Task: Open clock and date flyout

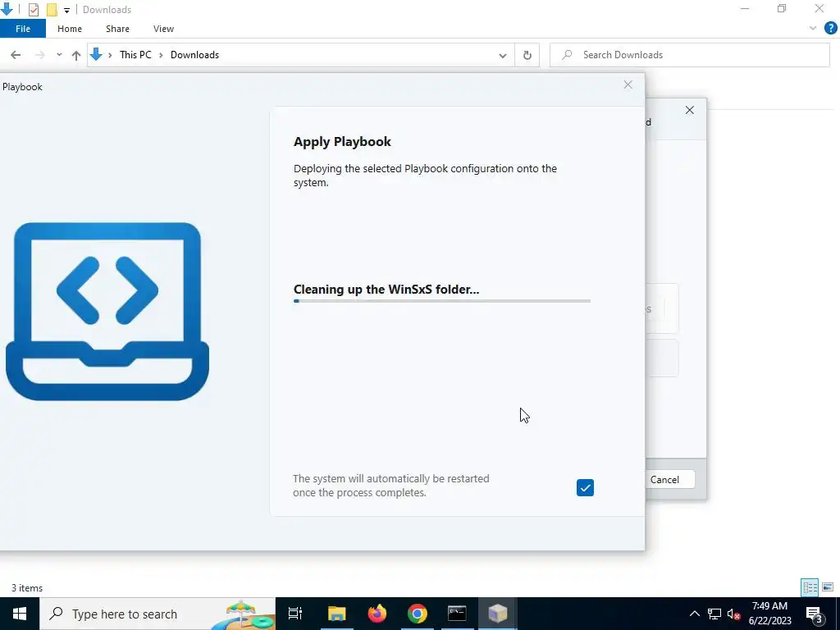Action: (x=769, y=614)
